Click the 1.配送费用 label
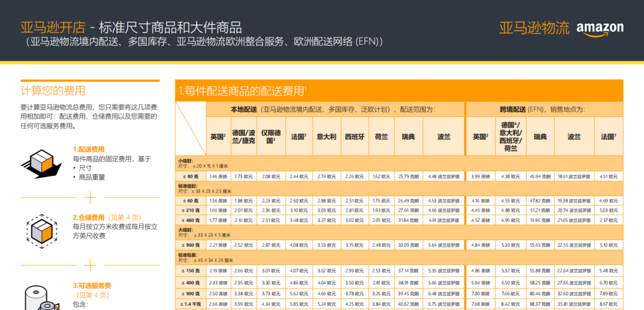This screenshot has height=310, width=644. tap(89, 150)
